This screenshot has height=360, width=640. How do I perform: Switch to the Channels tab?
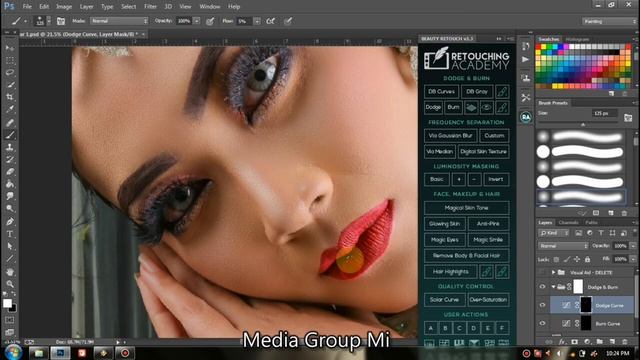tap(569, 223)
